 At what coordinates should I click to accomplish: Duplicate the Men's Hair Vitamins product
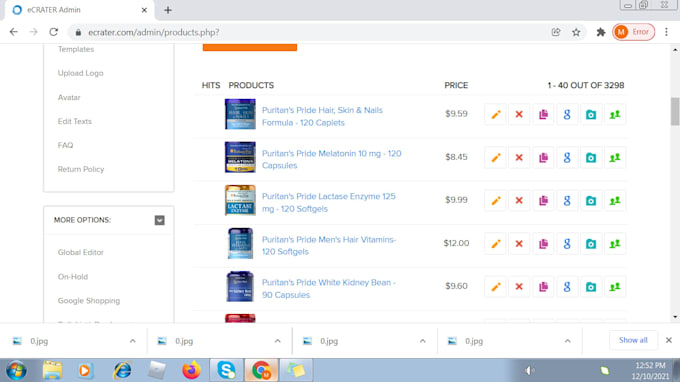[x=543, y=244]
